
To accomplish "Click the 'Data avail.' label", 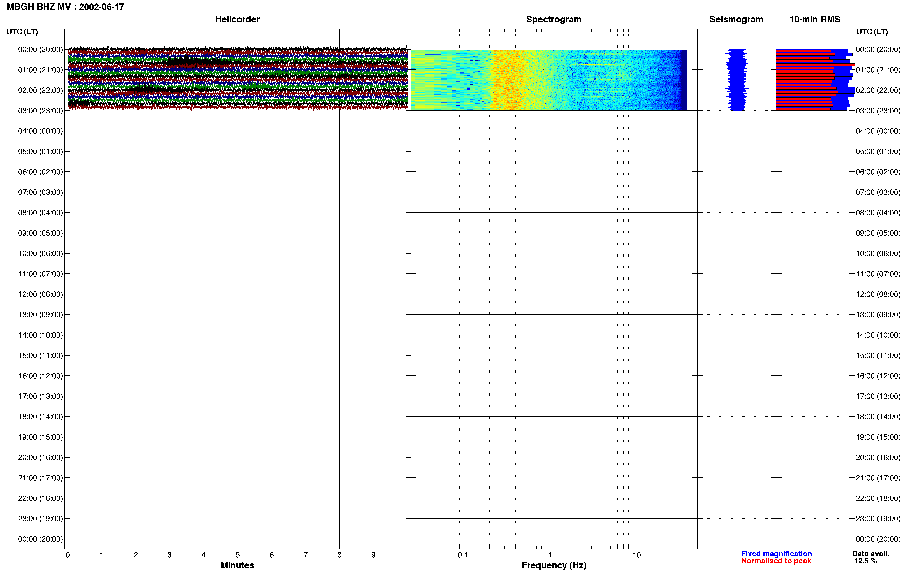I will [870, 554].
